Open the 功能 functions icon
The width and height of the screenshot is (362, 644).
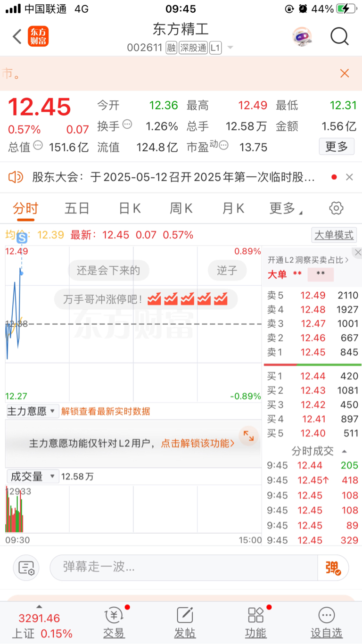(256, 622)
